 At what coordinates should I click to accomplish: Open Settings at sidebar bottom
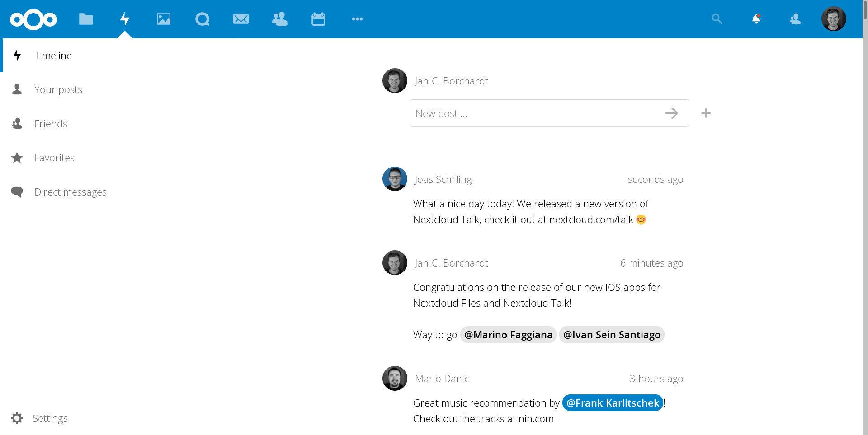click(x=50, y=418)
